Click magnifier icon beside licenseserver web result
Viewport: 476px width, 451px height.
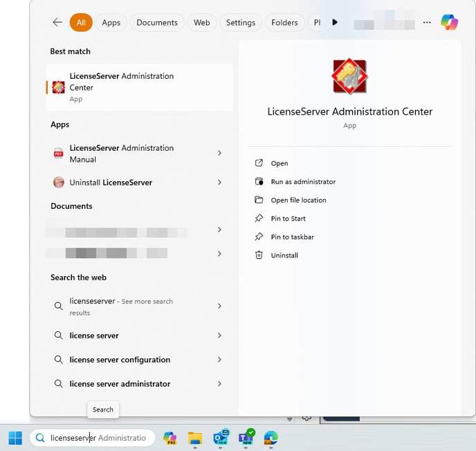tap(59, 306)
